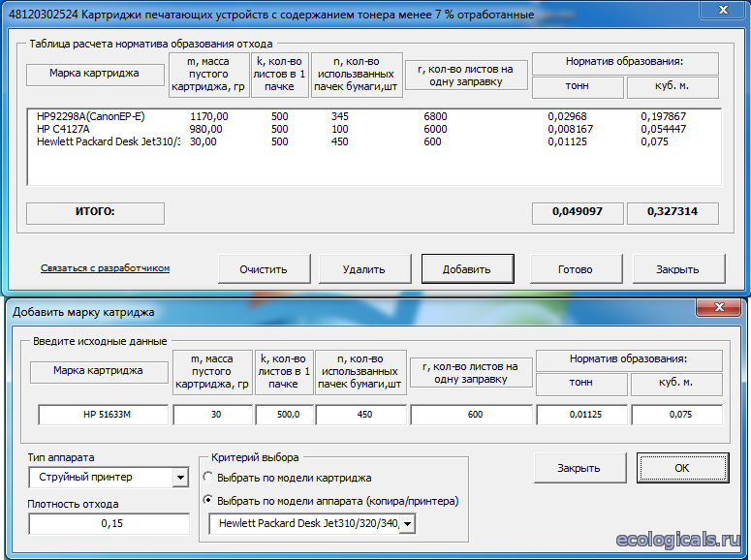Click the Очистить button
This screenshot has height=560, width=751.
[264, 269]
